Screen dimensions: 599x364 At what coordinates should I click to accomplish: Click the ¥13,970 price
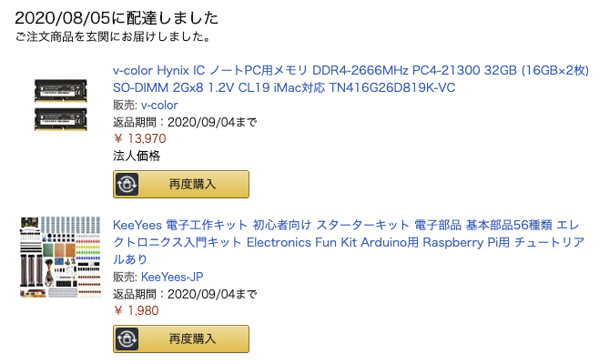140,138
